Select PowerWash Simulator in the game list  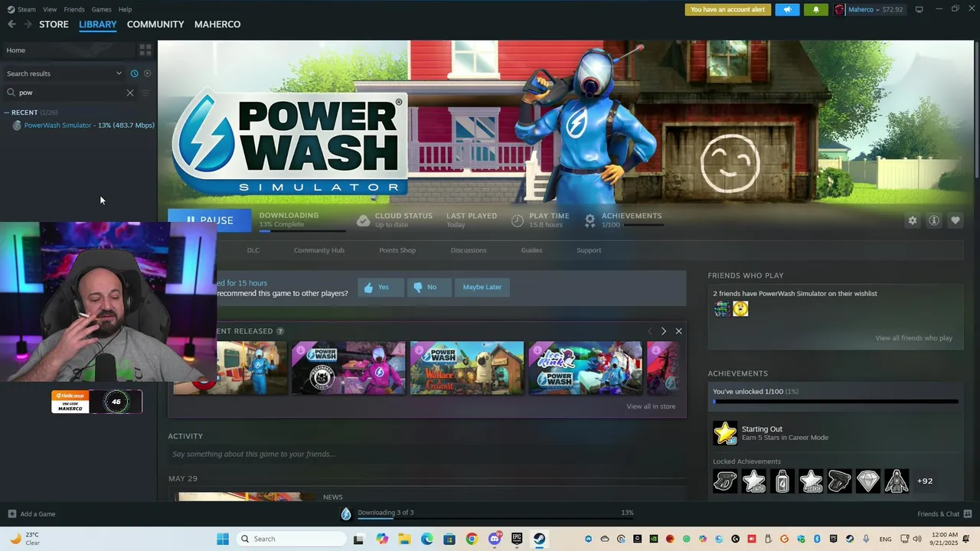83,126
